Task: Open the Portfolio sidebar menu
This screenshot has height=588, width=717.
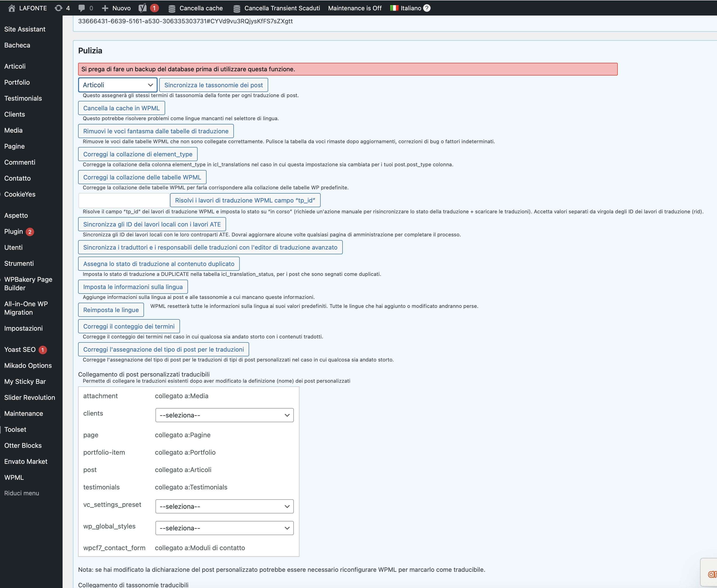Action: (17, 82)
